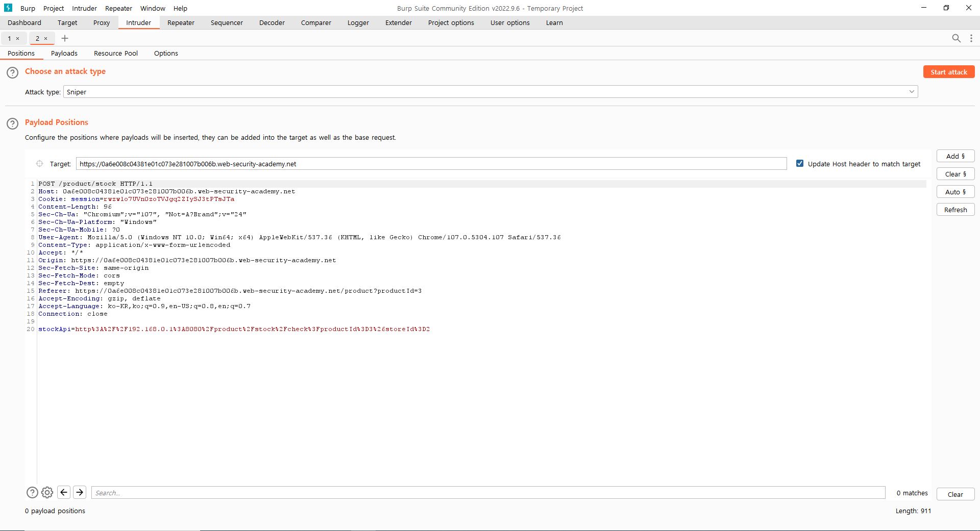Click the Clear § button
The width and height of the screenshot is (980, 531).
[x=955, y=174]
